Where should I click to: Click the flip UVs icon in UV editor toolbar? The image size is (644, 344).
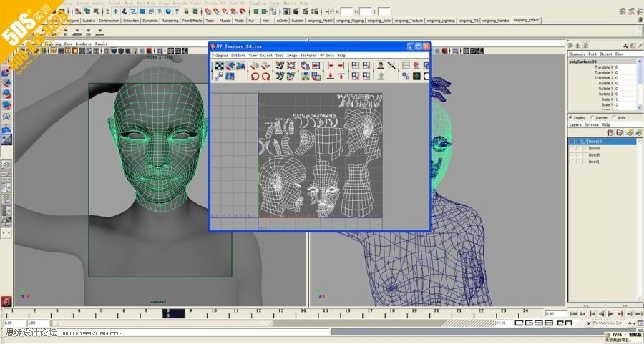coord(255,66)
